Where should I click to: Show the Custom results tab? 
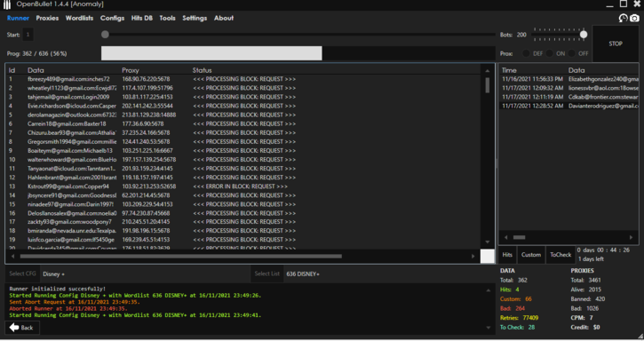531,255
